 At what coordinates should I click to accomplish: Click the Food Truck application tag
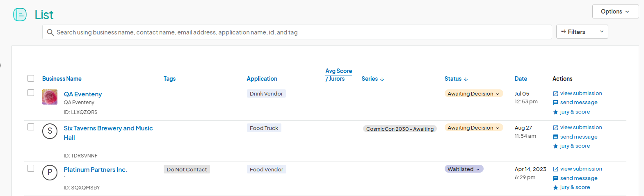click(264, 128)
